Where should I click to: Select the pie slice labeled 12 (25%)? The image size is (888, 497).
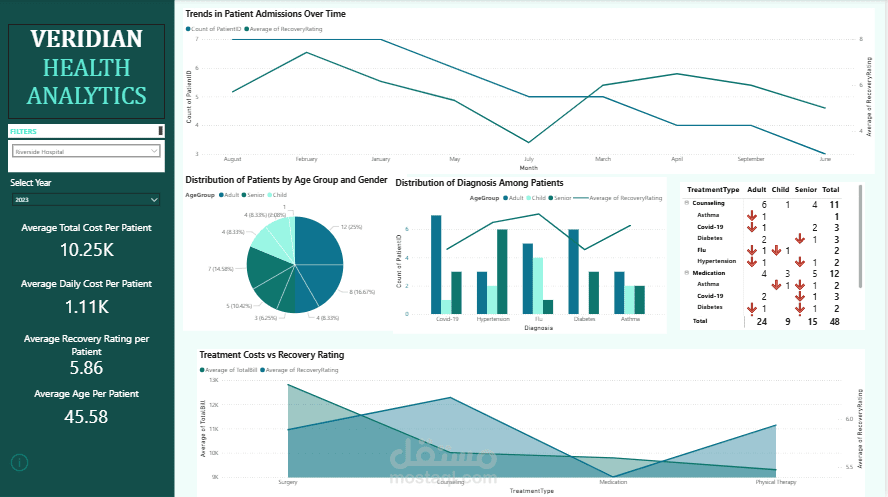[x=319, y=241]
